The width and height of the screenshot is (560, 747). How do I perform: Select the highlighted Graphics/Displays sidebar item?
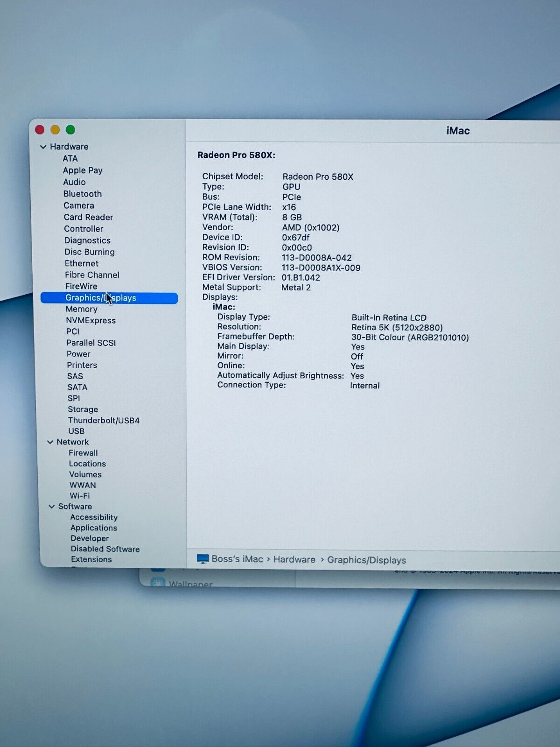click(109, 298)
